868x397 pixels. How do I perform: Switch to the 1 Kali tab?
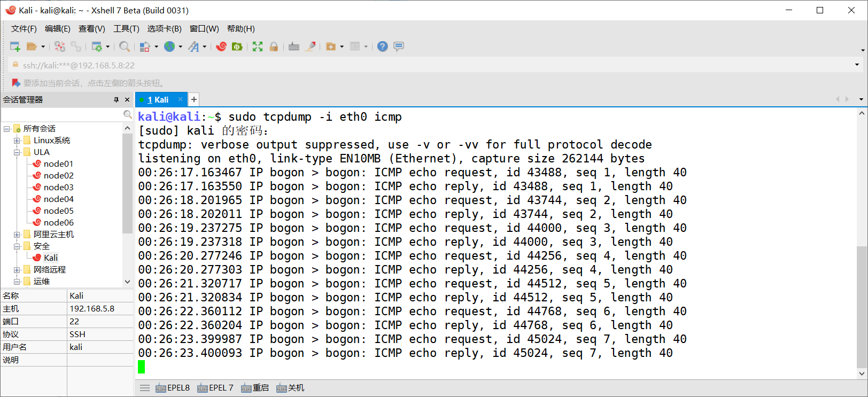(x=158, y=99)
